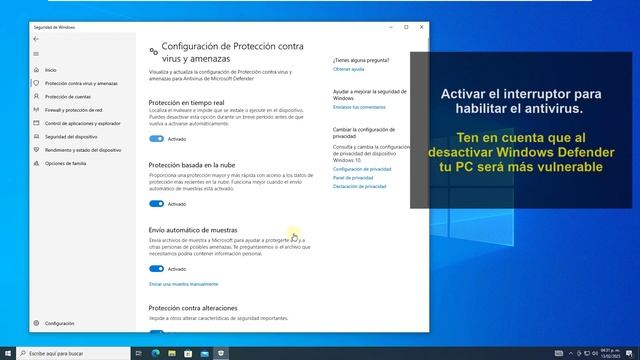Screen dimensions: 640x360
Task: Click the heart icon for device performance
Action: click(x=36, y=150)
